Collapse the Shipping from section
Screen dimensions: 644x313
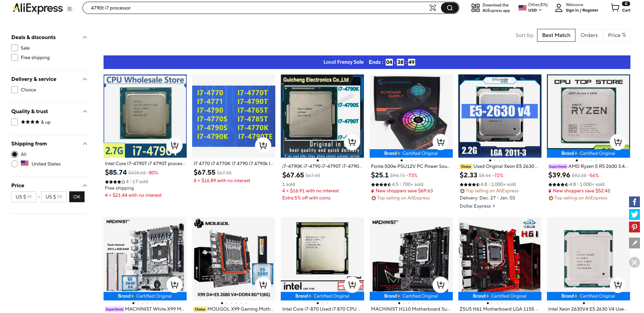(85, 144)
